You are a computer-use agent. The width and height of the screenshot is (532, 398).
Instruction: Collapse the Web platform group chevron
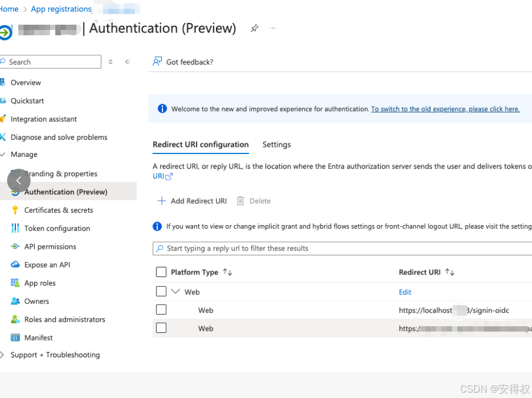[x=175, y=291]
